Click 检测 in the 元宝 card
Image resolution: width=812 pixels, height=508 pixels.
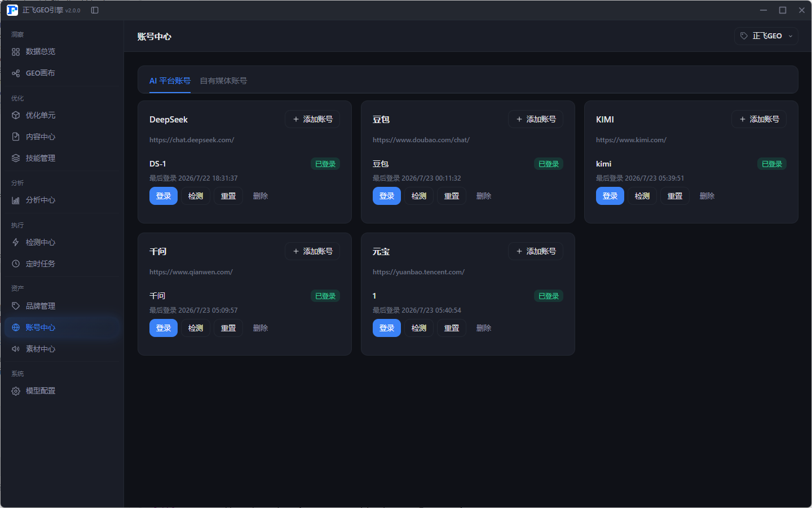click(x=419, y=328)
